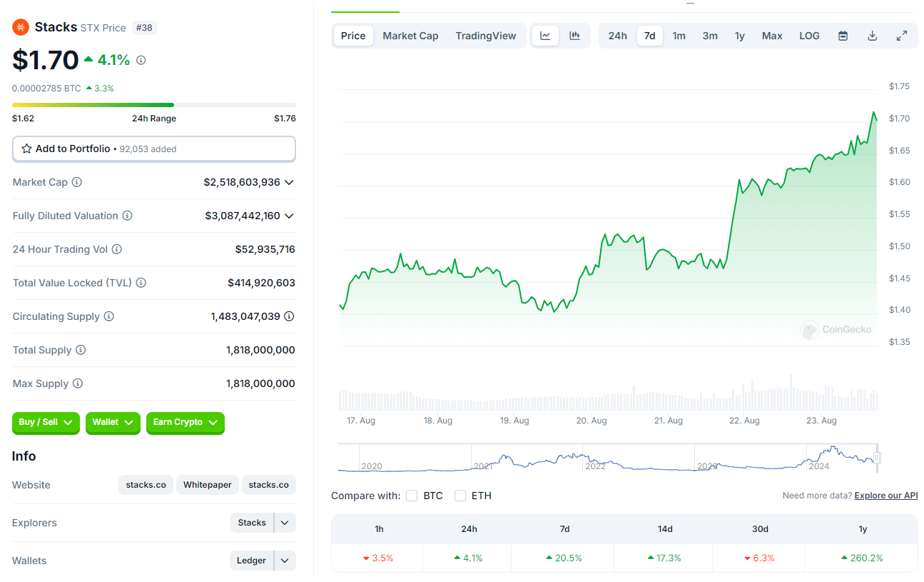Screen dimensions: 924x582
Task: Click the 1h -3.5% performance cell
Action: click(x=378, y=558)
